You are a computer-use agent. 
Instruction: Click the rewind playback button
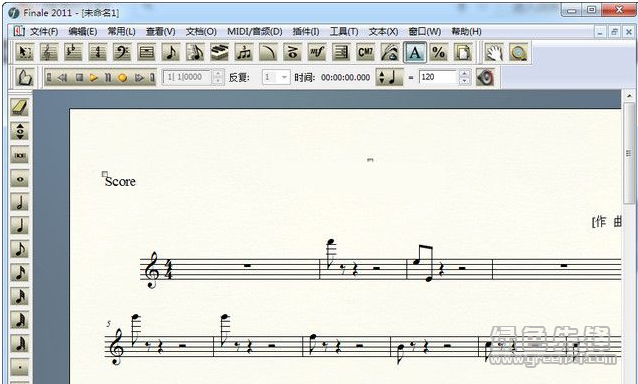click(62, 77)
